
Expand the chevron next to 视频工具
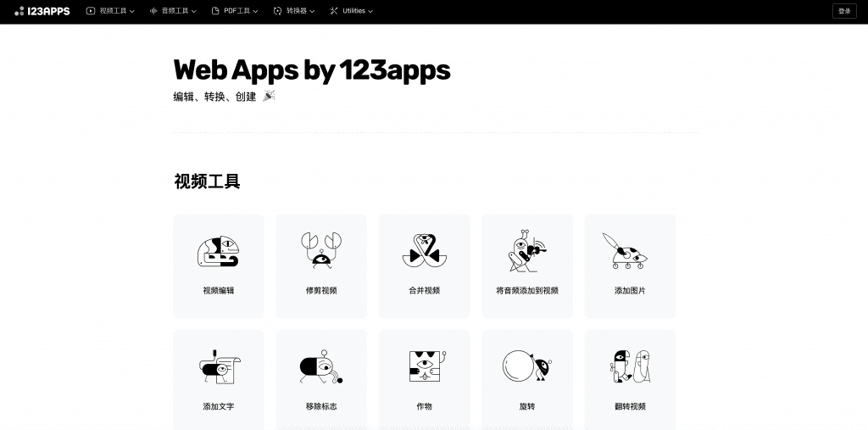click(131, 12)
